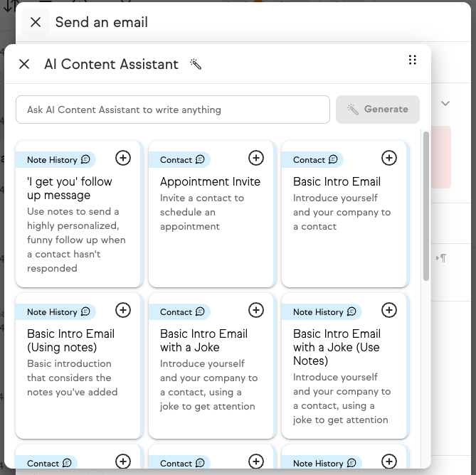Select Note History tag on 'I get you' card
Viewport: 476px width, 475px height.
pyautogui.click(x=58, y=160)
